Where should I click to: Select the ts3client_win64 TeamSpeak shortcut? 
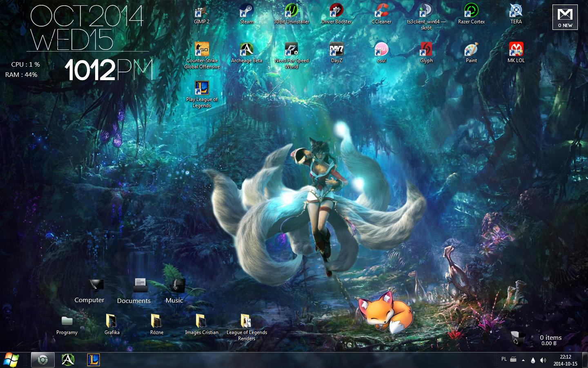coord(426,17)
